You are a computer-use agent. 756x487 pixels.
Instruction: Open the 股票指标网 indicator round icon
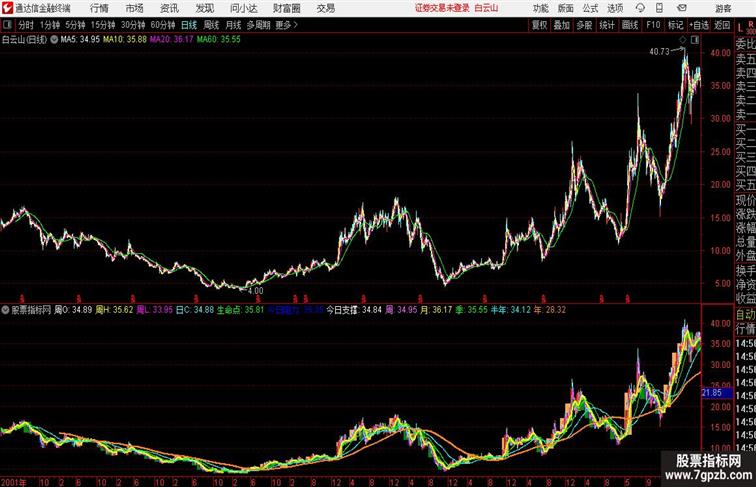point(5,310)
